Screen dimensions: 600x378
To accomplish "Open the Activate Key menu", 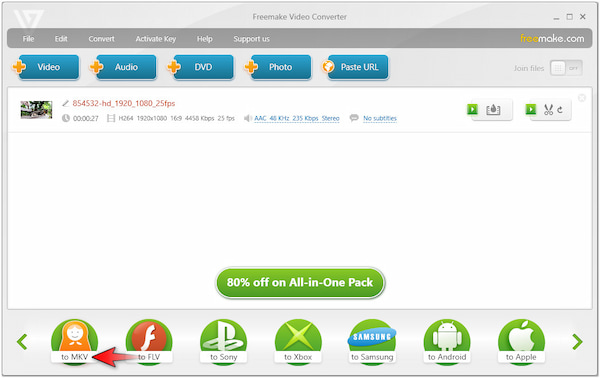I will pos(156,39).
